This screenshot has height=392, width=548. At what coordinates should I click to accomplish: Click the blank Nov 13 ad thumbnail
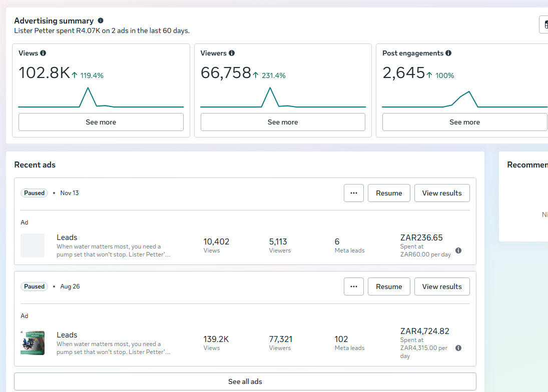33,245
